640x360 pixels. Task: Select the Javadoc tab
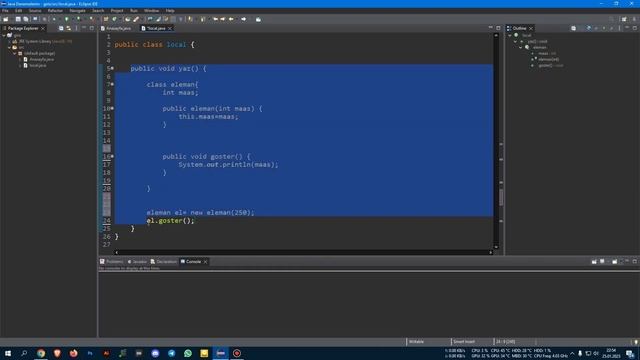click(x=137, y=262)
